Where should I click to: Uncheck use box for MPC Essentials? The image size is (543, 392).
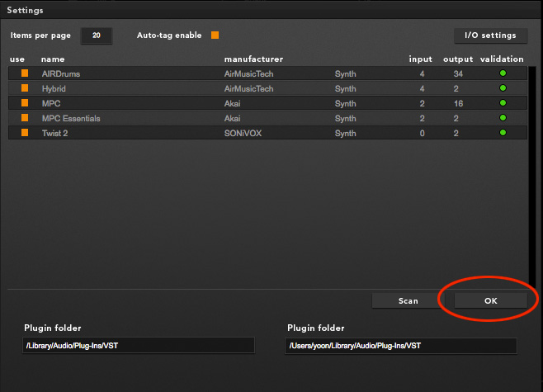pos(25,118)
